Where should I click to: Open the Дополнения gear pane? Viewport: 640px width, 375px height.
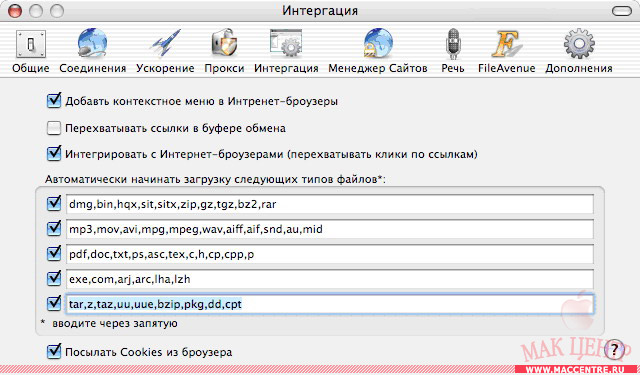pyautogui.click(x=579, y=51)
